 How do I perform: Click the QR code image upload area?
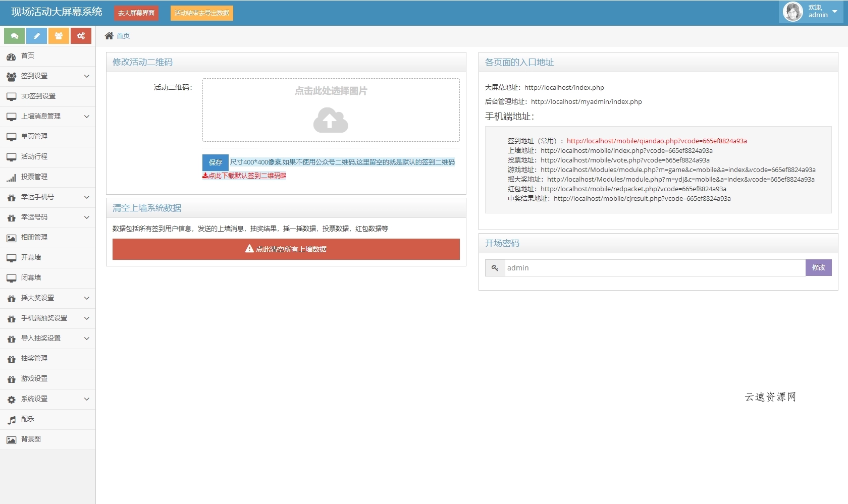[331, 109]
